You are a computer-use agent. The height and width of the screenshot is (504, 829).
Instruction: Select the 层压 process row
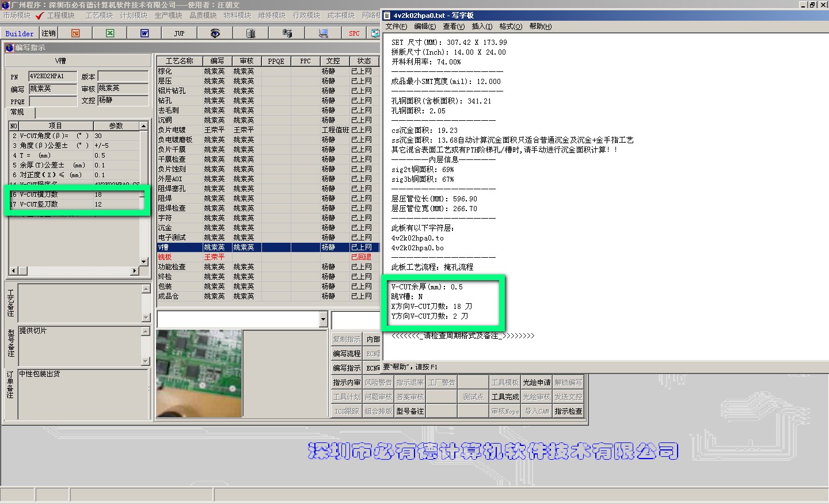point(268,81)
